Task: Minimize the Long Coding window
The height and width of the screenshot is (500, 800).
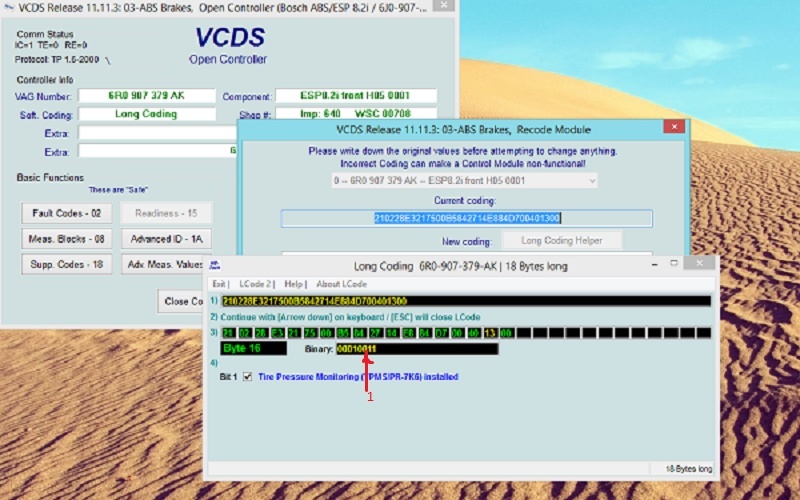Action: [655, 264]
